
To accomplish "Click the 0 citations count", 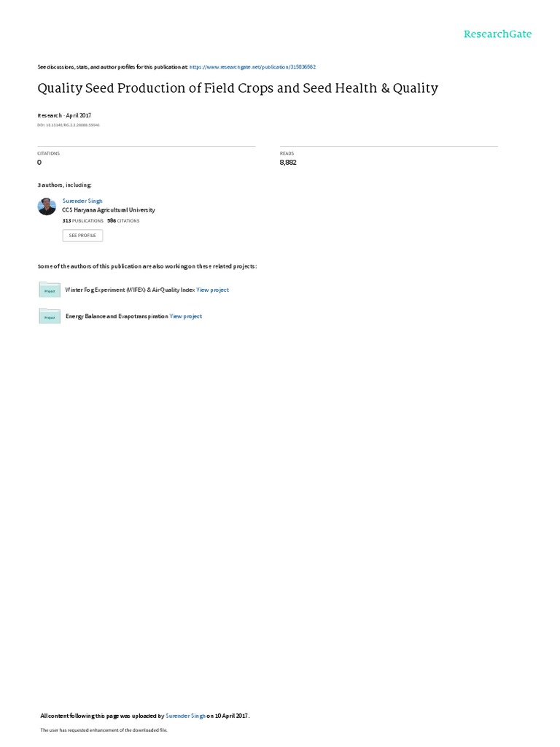I will [x=39, y=163].
